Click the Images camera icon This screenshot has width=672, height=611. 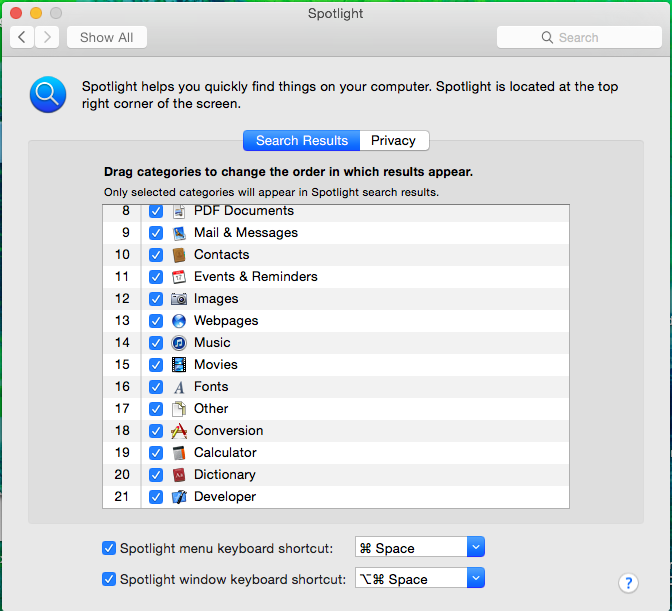[179, 299]
